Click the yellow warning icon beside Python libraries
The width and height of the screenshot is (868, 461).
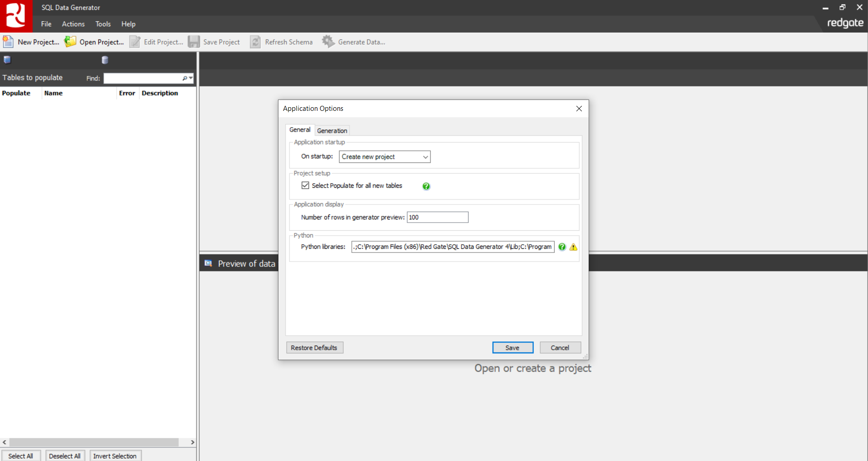[x=573, y=247]
